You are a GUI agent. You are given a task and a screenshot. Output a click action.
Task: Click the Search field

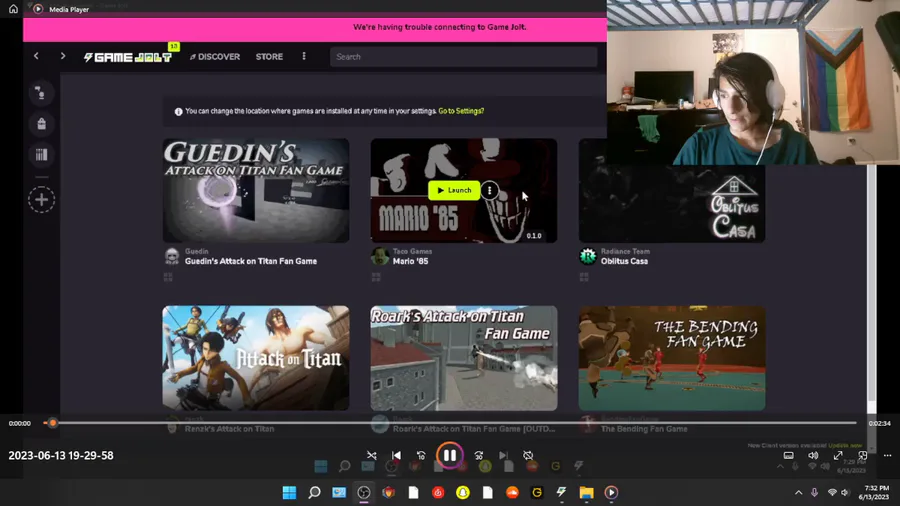[463, 57]
